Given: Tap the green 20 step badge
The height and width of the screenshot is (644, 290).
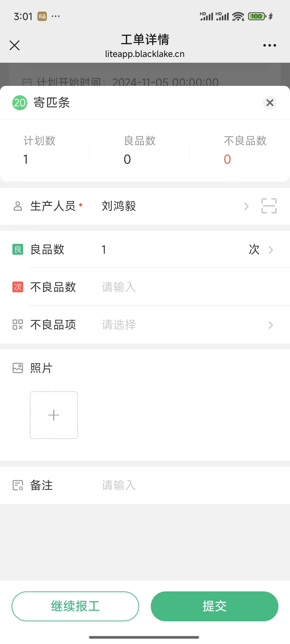Looking at the screenshot, I should 20,103.
